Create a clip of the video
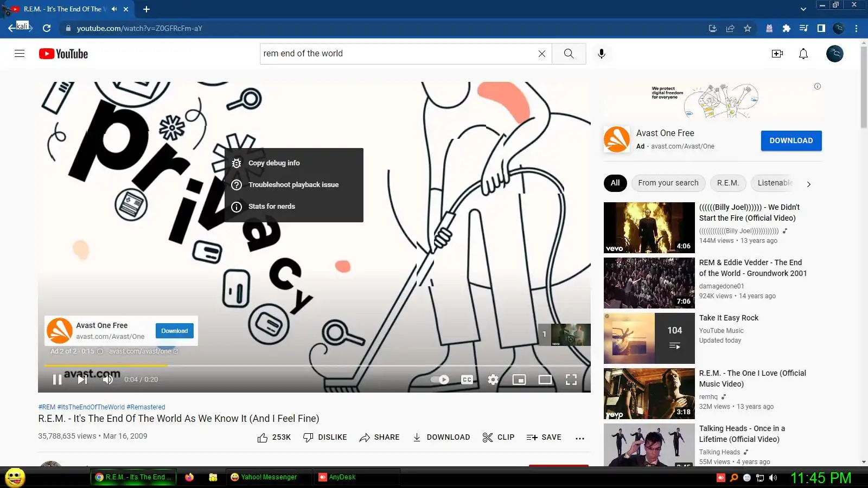This screenshot has height=488, width=868. point(498,438)
